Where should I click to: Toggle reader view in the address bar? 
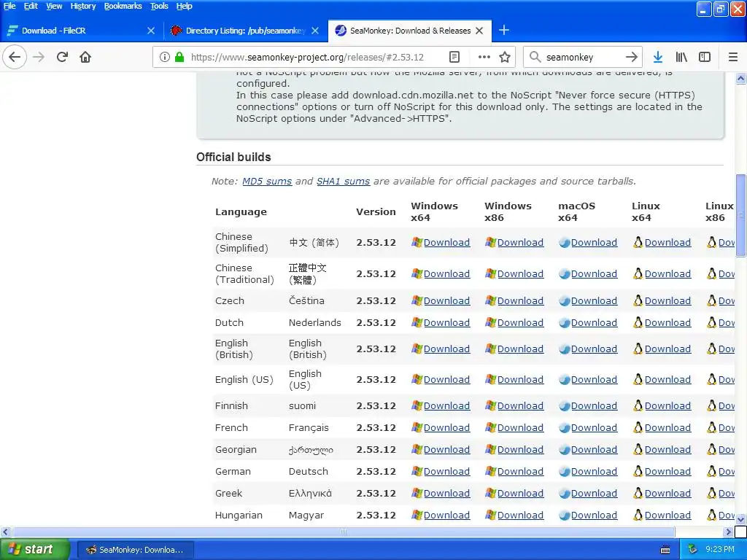point(454,57)
